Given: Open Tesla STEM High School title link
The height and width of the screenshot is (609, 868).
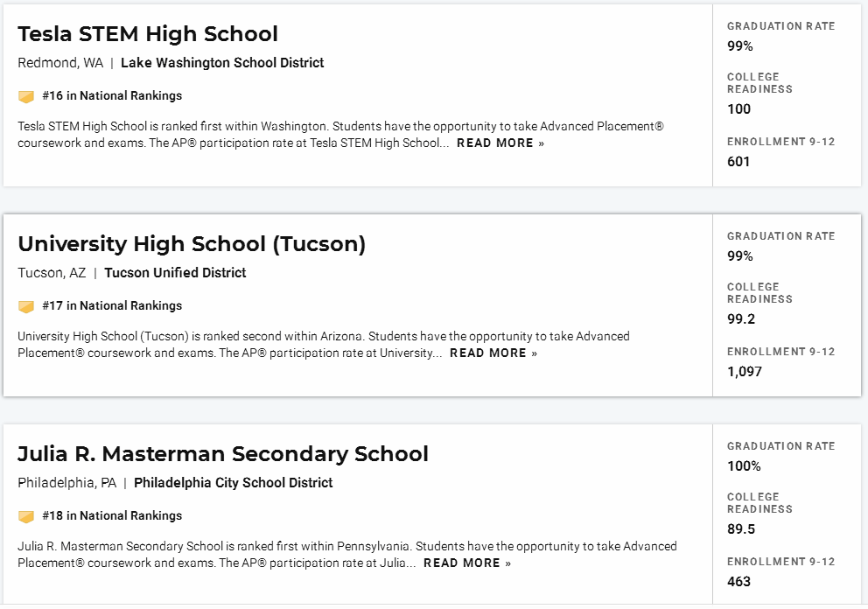Looking at the screenshot, I should tap(148, 34).
